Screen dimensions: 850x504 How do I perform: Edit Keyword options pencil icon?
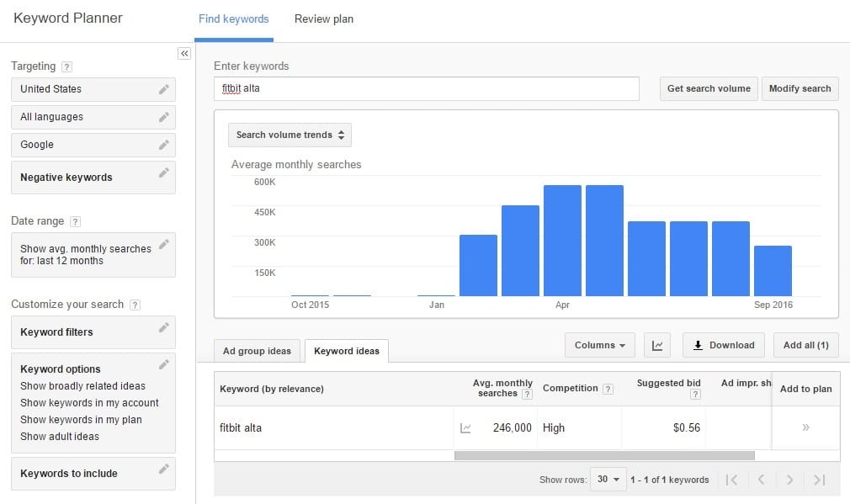[164, 364]
